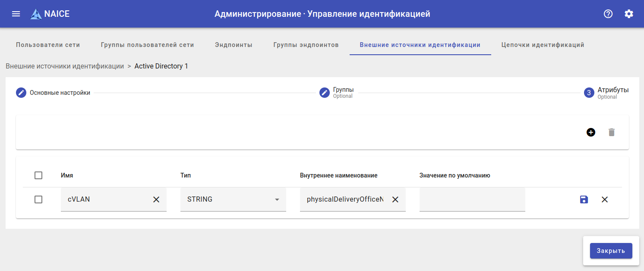
Task: Open the settings gear icon
Action: pyautogui.click(x=629, y=14)
